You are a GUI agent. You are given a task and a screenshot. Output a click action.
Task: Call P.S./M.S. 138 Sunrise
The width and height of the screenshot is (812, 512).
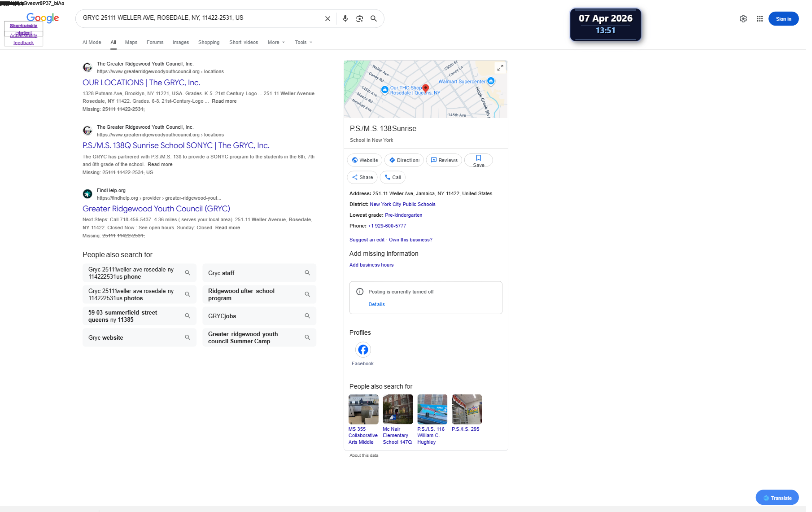coord(393,177)
